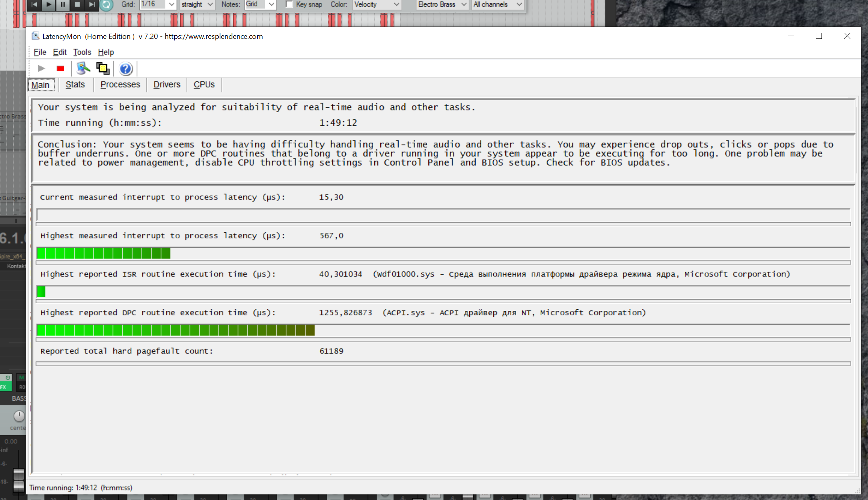Viewport: 868px width, 500px height.
Task: Click the red stop monitoring button
Action: [60, 69]
